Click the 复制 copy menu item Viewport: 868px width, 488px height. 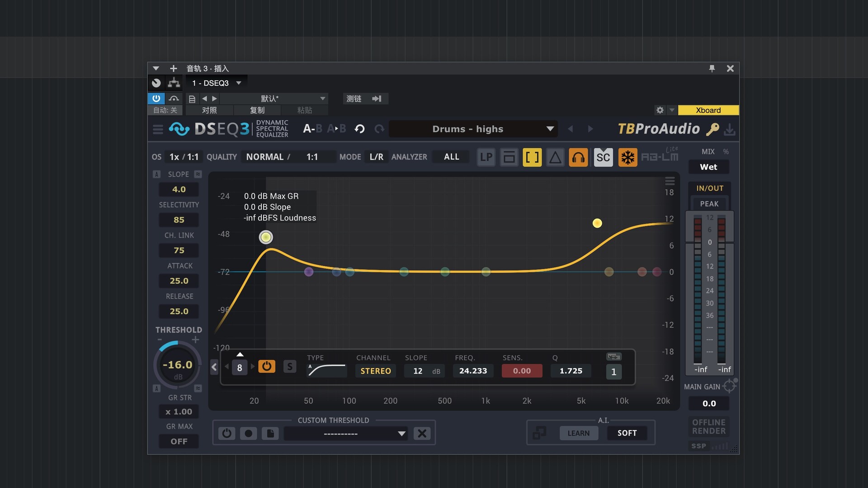[x=257, y=110]
